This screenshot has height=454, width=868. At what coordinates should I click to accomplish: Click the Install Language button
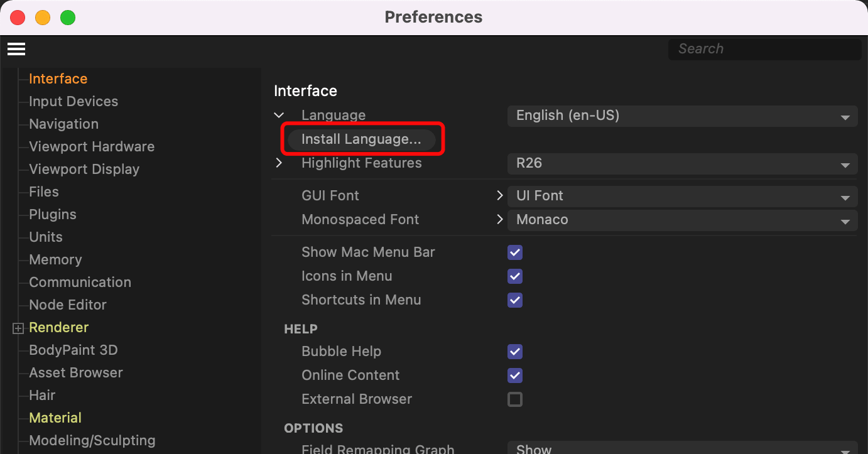pos(361,139)
